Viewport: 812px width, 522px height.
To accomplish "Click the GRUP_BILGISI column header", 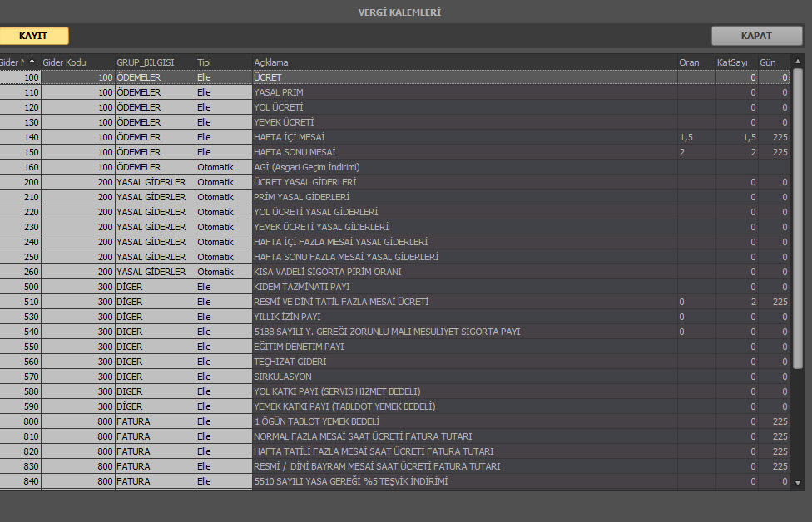I will point(156,62).
